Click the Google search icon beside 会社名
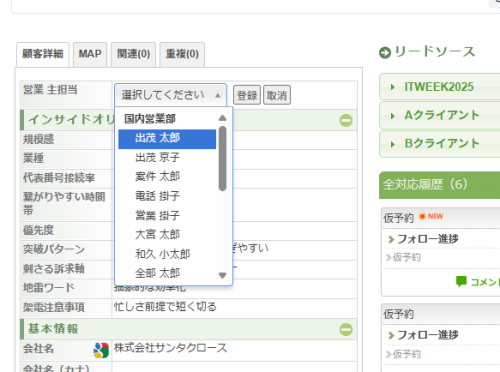500x372 pixels. coord(101,350)
